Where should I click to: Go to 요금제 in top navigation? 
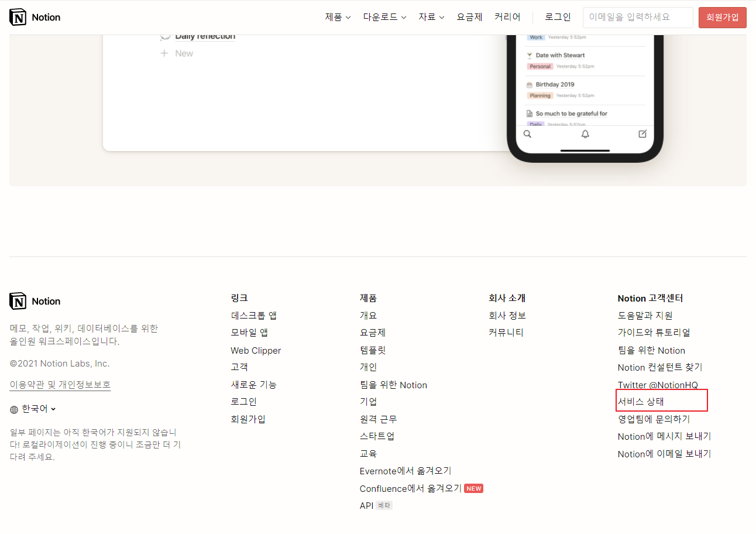click(469, 17)
